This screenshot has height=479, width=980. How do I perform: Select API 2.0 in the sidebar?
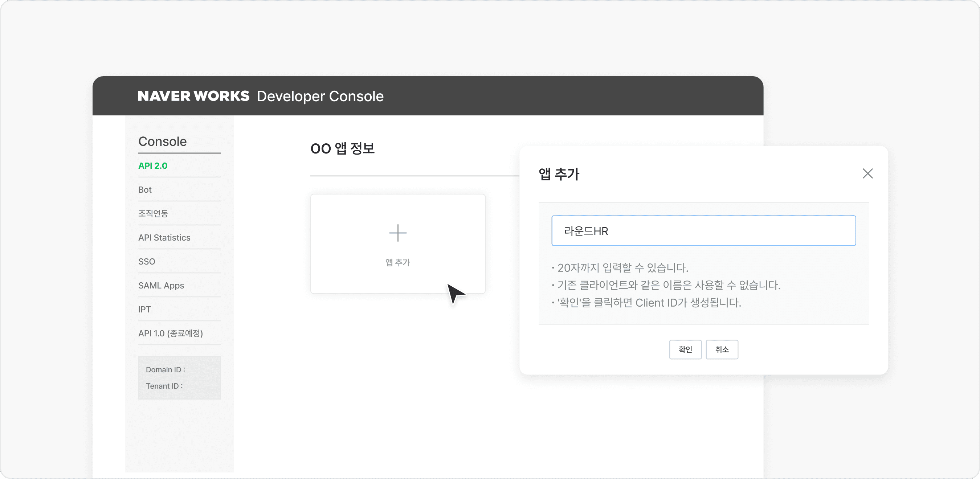click(152, 165)
